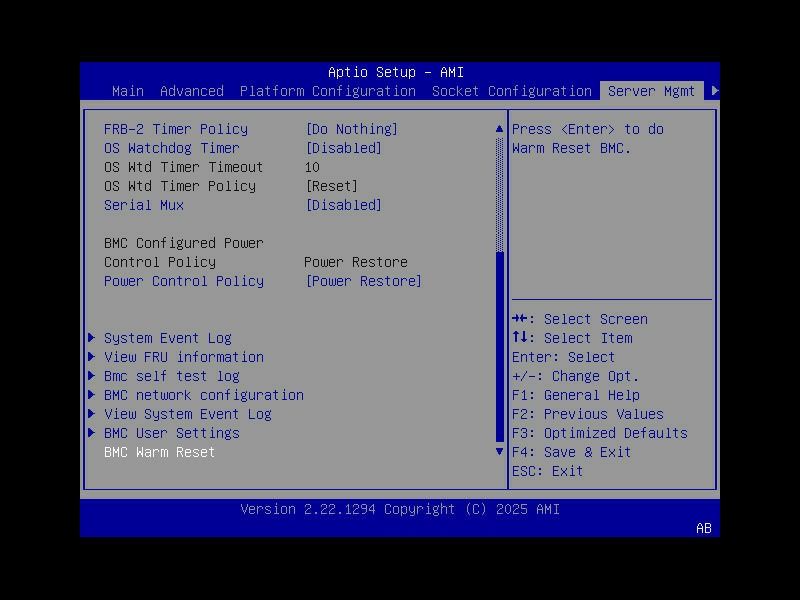This screenshot has height=600, width=800.
Task: Switch to the Main tab
Action: pyautogui.click(x=128, y=91)
